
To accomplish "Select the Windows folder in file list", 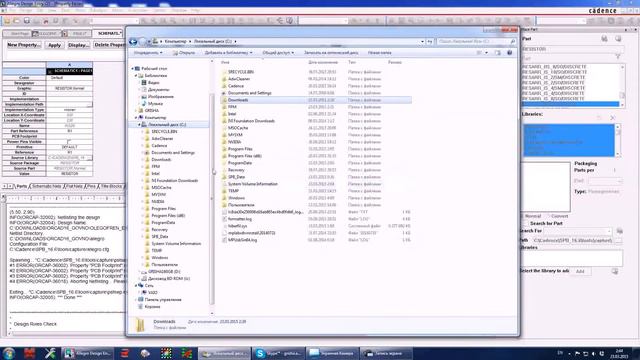I will pyautogui.click(x=236, y=198).
